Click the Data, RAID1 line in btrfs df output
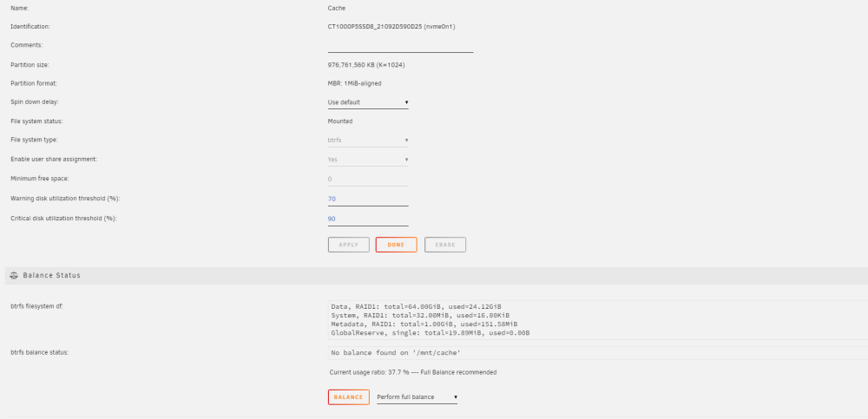Screen dimensions: 868x419 pos(417,306)
